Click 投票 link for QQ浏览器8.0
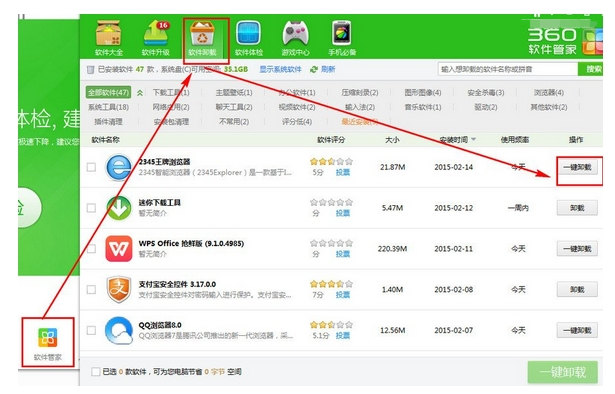Image resolution: width=615 pixels, height=394 pixels. point(343,335)
